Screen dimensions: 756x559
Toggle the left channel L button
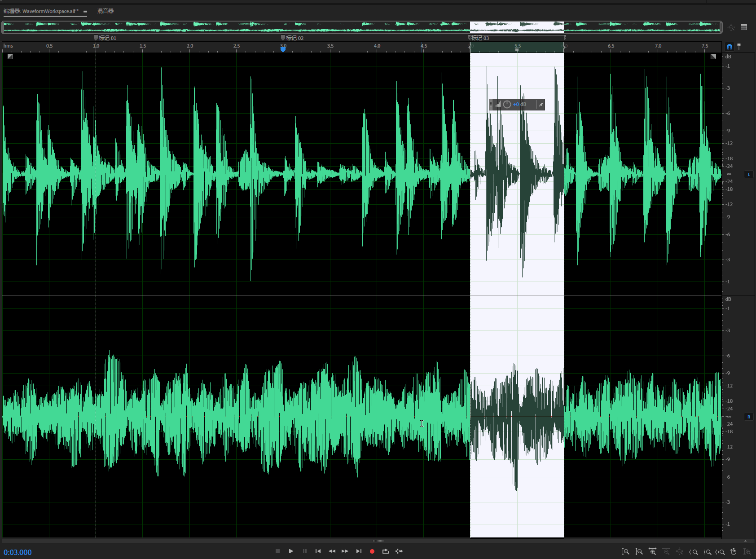[x=748, y=174]
